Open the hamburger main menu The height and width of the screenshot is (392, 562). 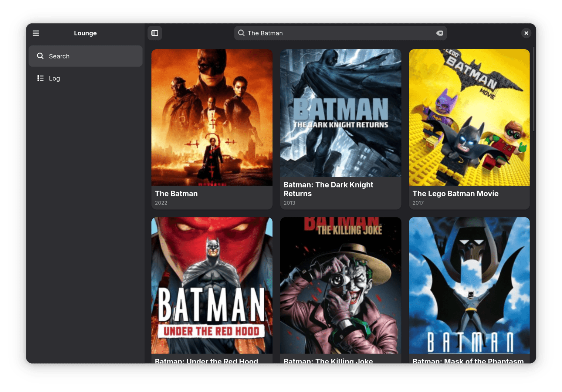(36, 33)
